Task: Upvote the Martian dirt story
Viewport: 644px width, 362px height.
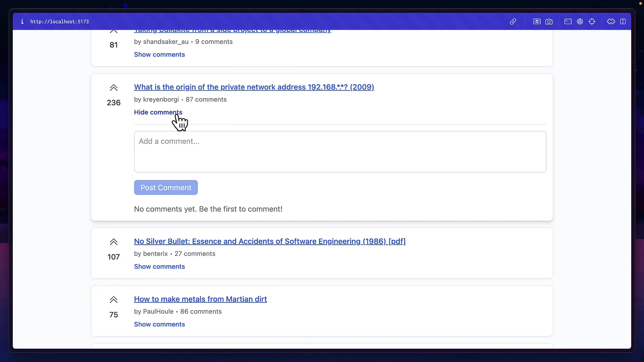Action: coord(113,300)
